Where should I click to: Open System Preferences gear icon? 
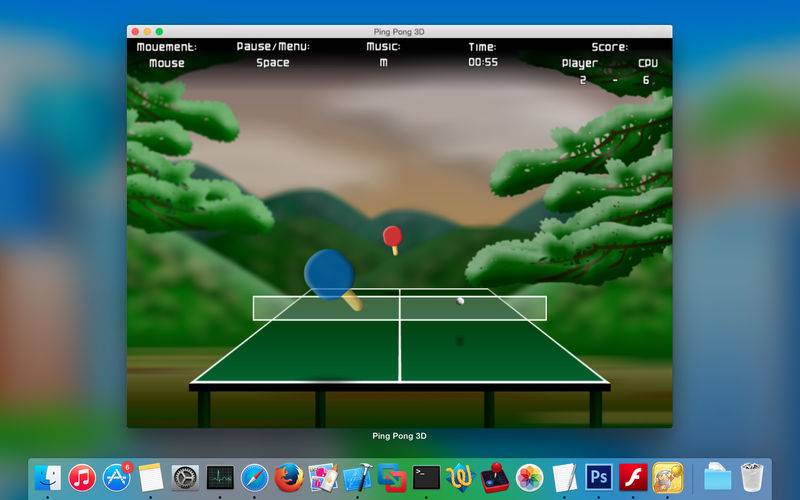pos(185,478)
